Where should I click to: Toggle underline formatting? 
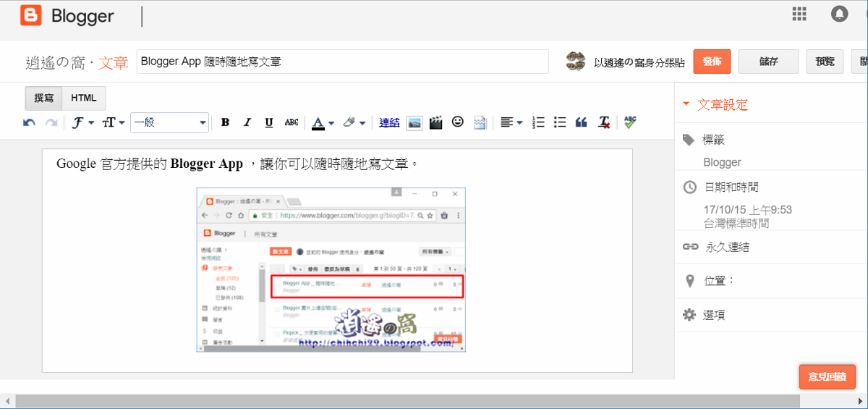point(268,123)
